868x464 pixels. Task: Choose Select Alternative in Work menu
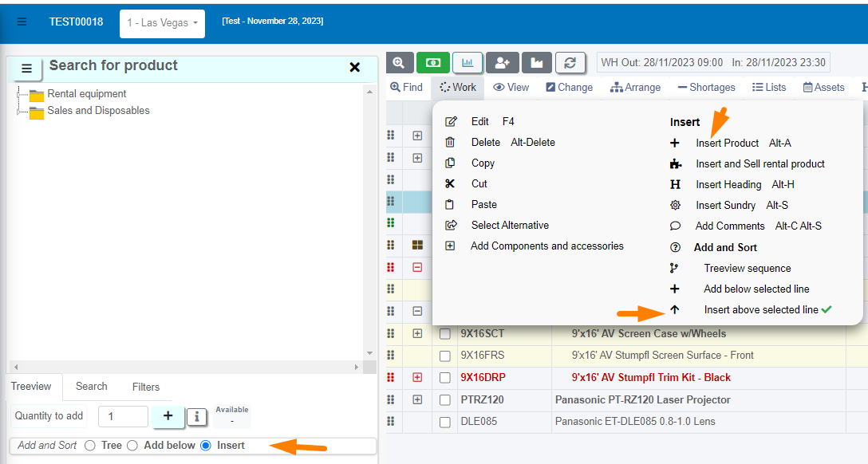click(x=497, y=226)
